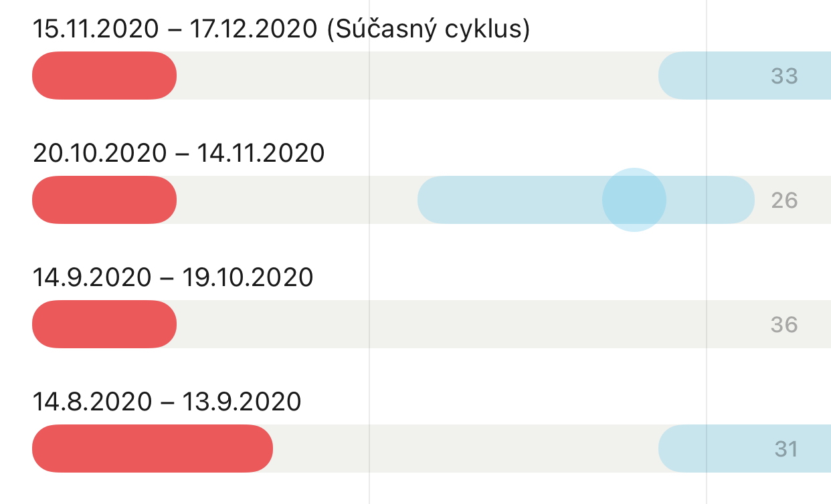The width and height of the screenshot is (831, 504).
Task: Select the red period bar in the current cycle
Action: tap(104, 76)
